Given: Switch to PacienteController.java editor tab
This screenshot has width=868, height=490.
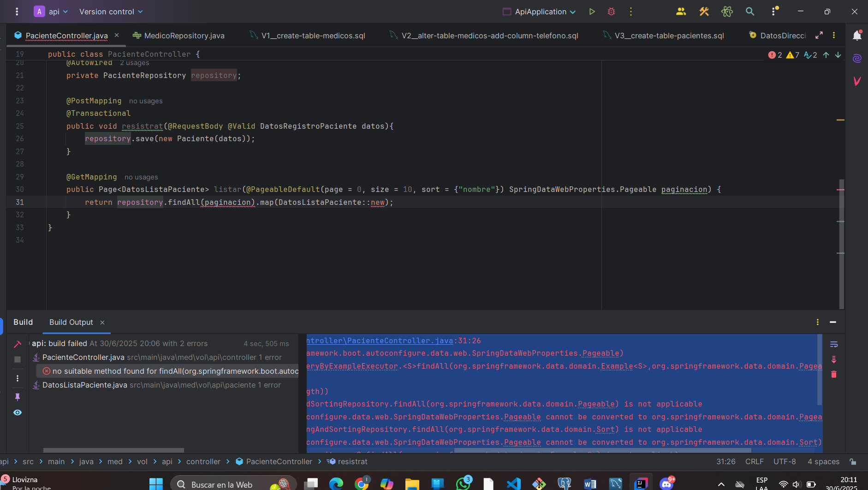Looking at the screenshot, I should [66, 36].
